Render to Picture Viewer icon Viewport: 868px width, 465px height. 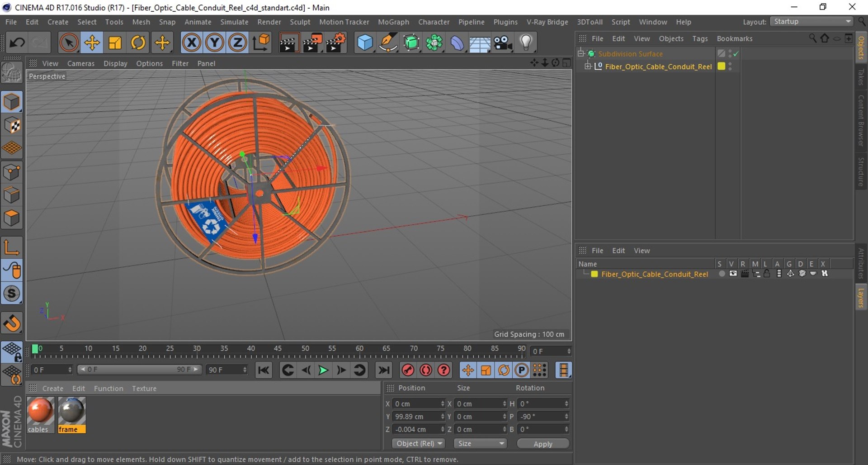[312, 43]
